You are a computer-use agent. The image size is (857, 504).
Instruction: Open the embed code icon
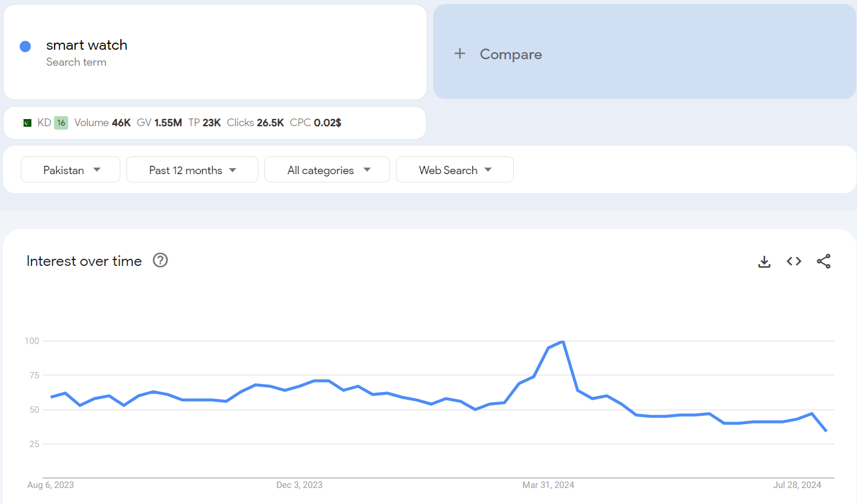(794, 261)
